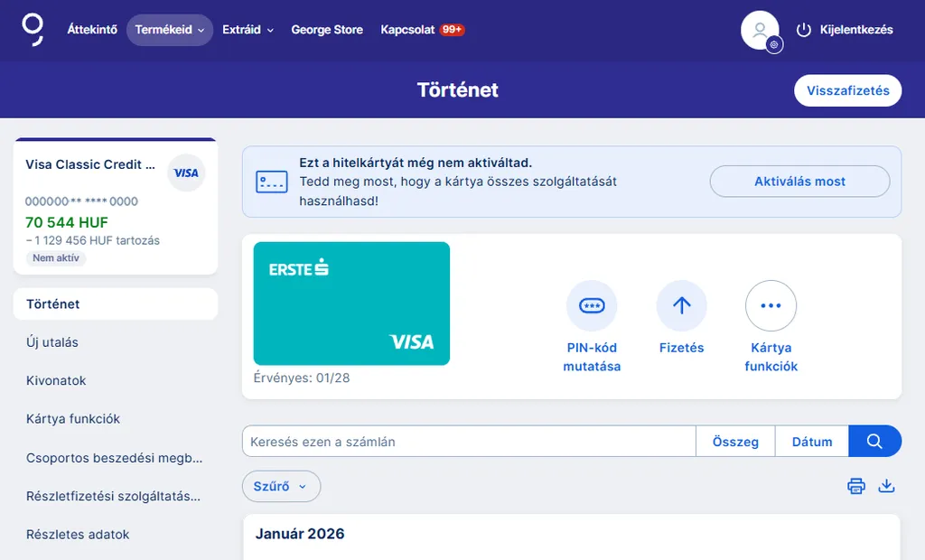Click the power icon to log out

pos(803,30)
